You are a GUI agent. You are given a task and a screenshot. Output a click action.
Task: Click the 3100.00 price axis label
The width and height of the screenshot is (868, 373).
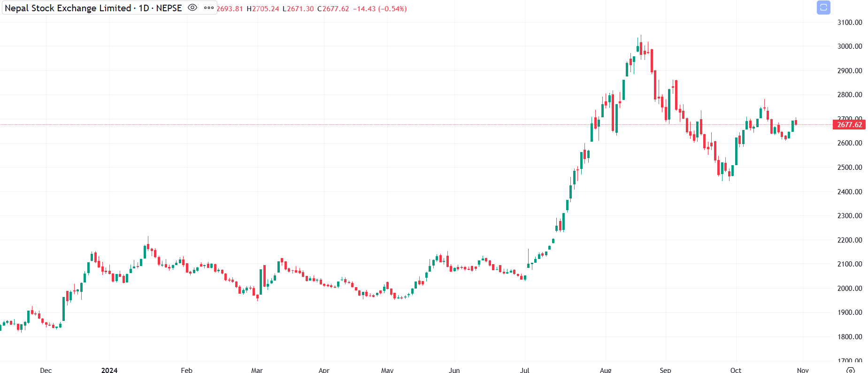(x=850, y=23)
